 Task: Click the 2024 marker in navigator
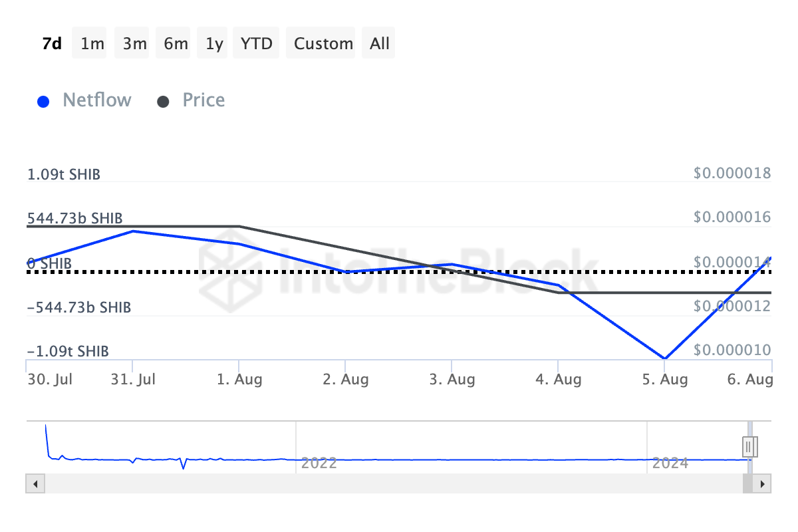(670, 463)
